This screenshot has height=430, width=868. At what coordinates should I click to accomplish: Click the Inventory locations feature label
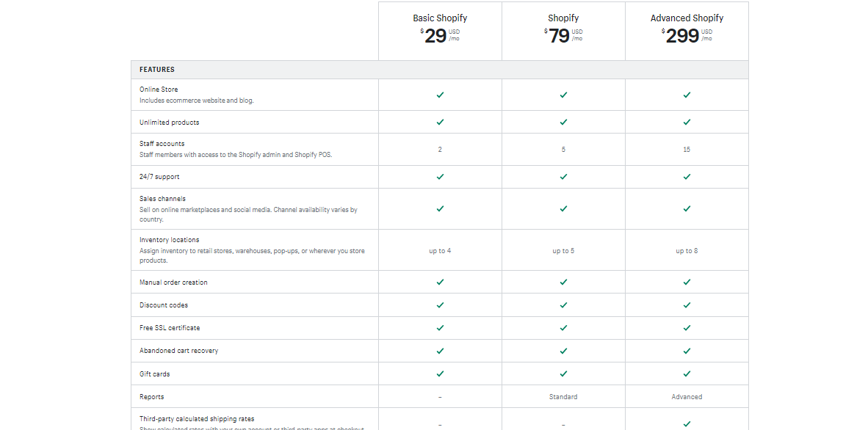point(170,240)
